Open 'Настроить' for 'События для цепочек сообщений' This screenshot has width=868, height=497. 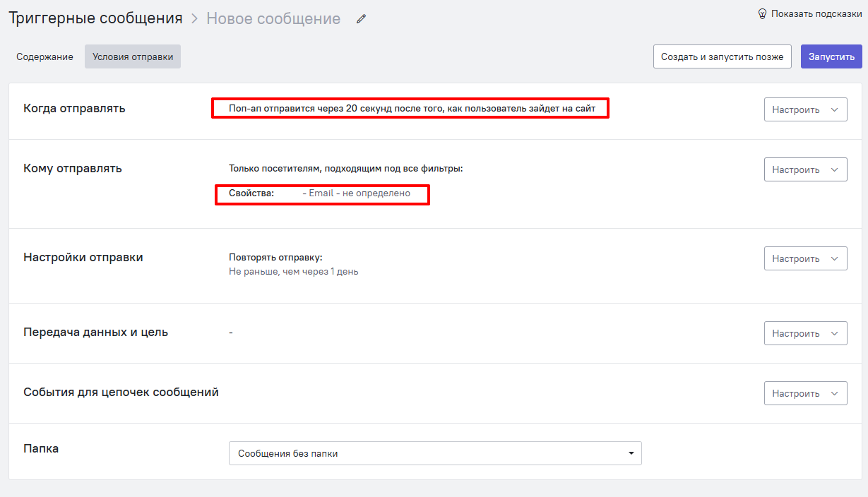(x=805, y=393)
